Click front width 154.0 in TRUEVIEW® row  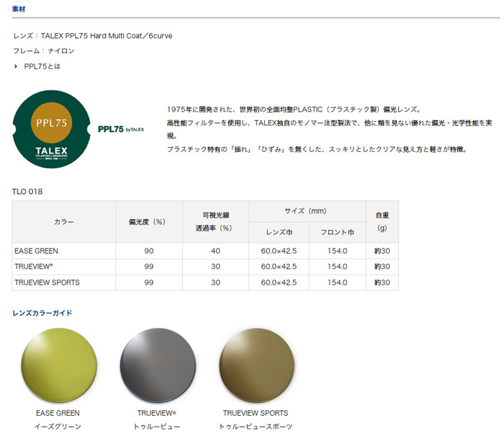(337, 267)
